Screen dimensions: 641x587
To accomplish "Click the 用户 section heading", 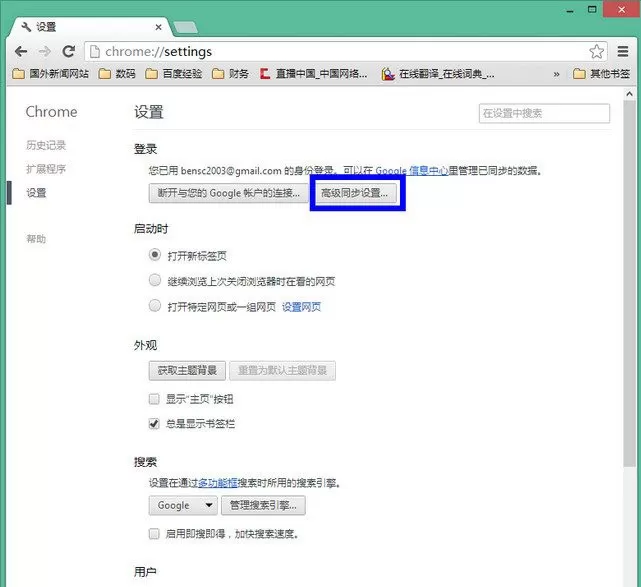I will [146, 571].
